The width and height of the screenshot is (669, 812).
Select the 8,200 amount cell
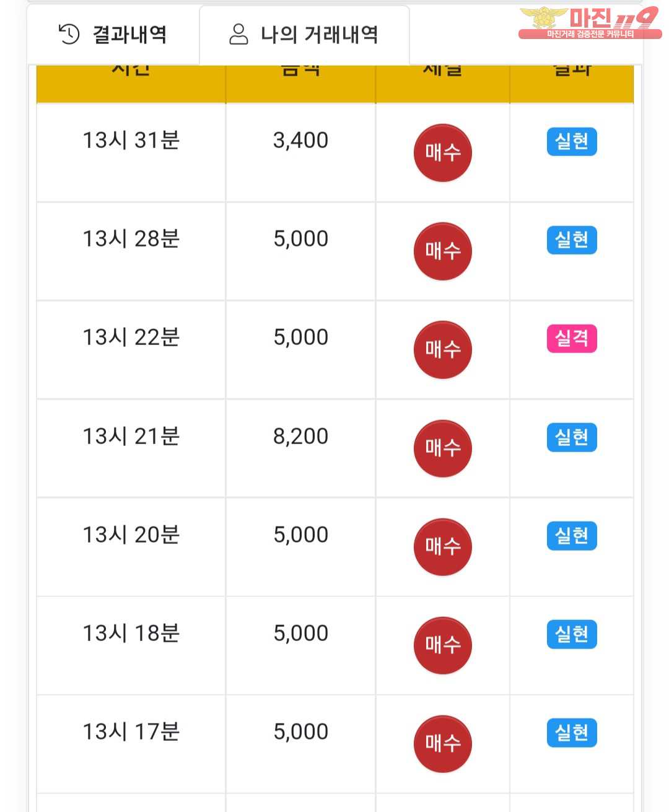pos(300,448)
